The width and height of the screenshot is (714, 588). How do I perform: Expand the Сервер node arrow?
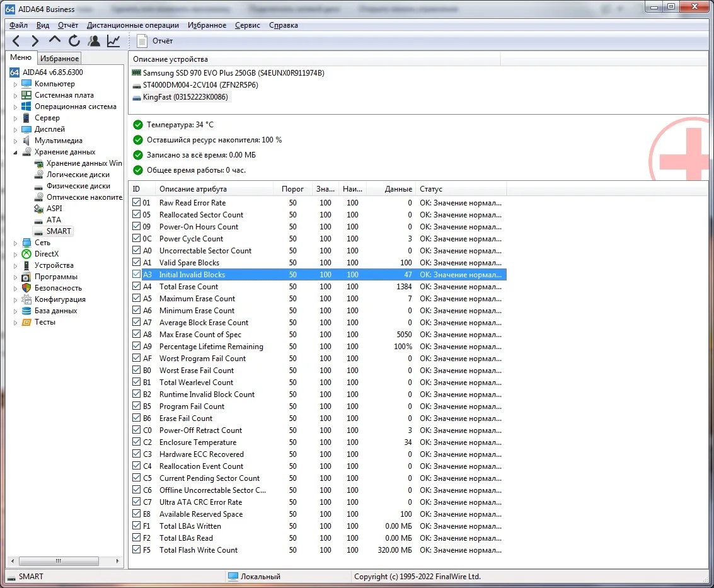[x=15, y=118]
